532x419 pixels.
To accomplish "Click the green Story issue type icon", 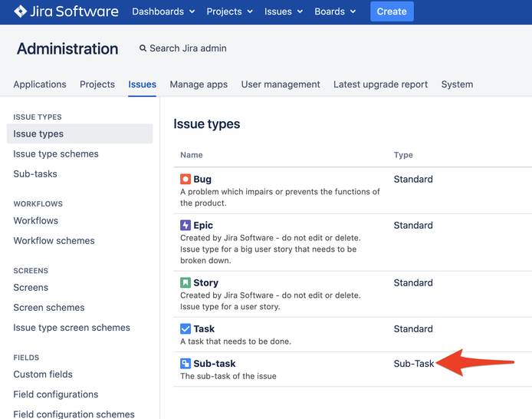I will (x=186, y=282).
